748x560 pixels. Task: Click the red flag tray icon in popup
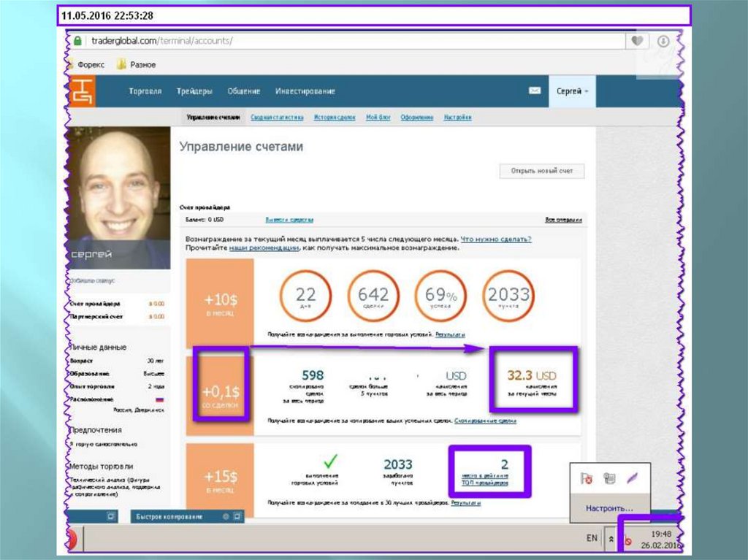click(x=586, y=478)
